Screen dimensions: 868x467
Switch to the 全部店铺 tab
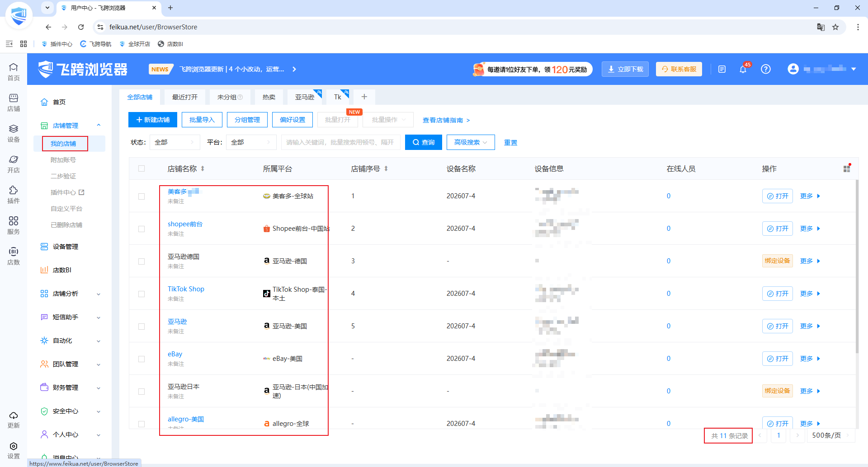click(140, 97)
